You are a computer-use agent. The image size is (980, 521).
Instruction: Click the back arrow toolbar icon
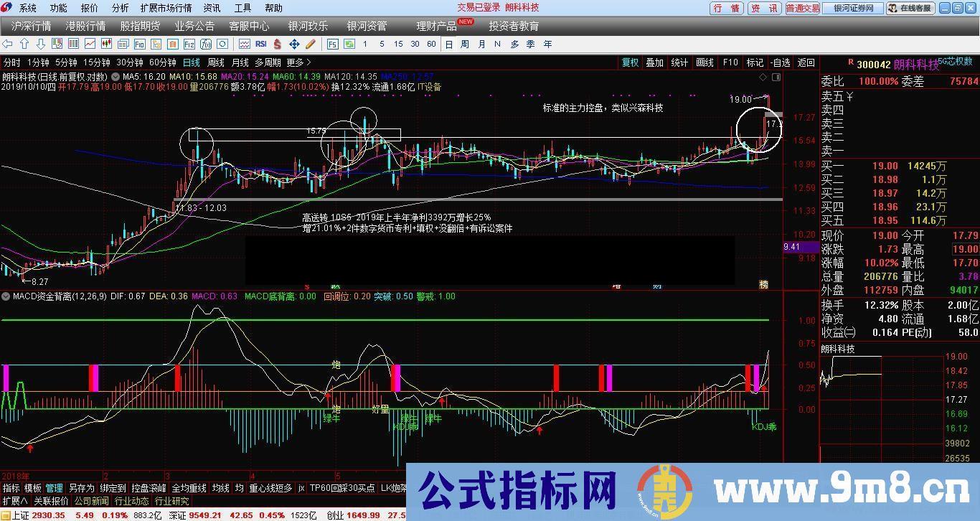(7, 44)
